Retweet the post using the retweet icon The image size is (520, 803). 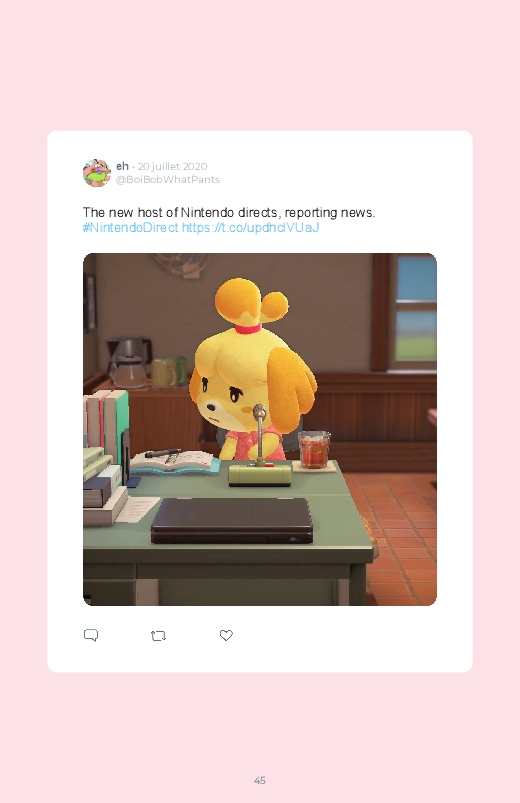[x=158, y=636]
